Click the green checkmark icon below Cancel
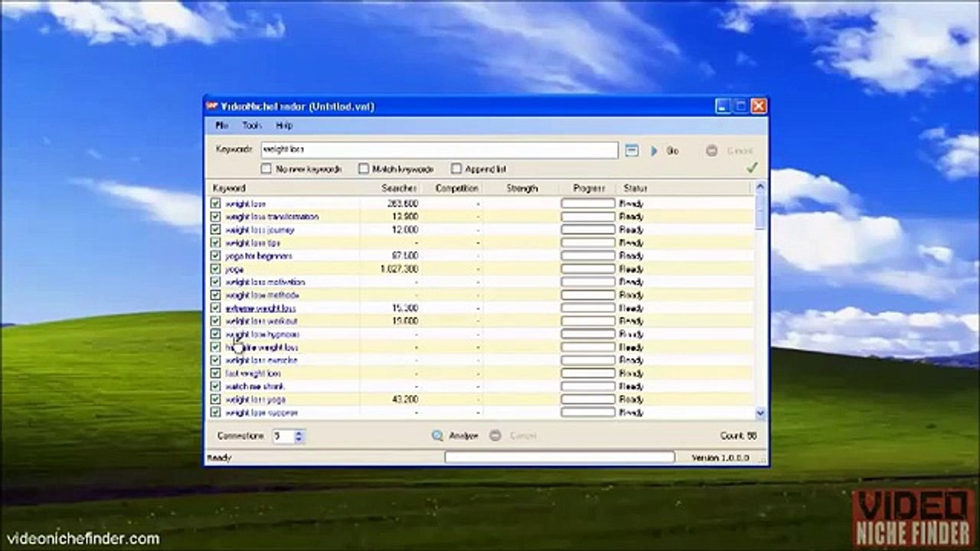This screenshot has height=551, width=980. [752, 168]
